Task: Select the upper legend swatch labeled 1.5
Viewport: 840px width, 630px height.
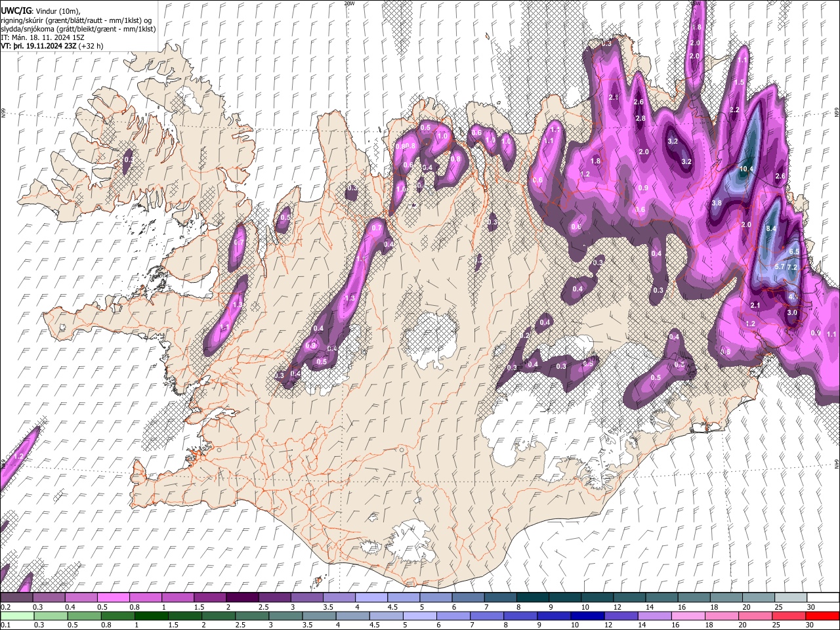Action: (209, 597)
